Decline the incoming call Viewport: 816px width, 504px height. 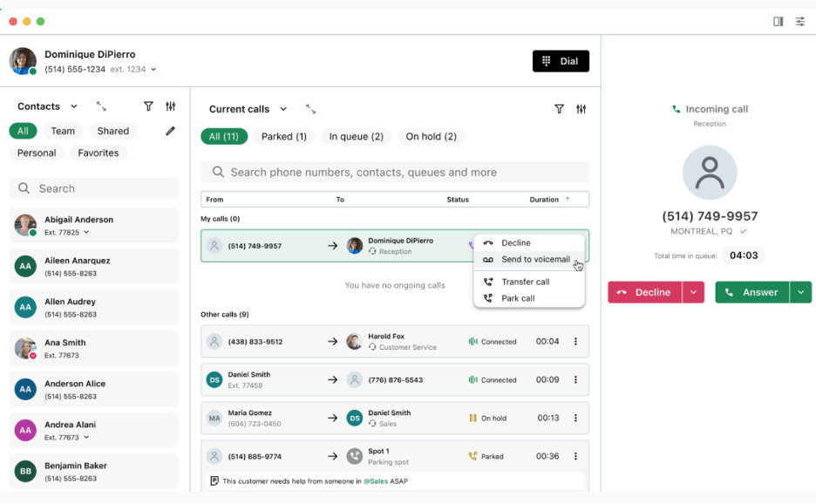[x=644, y=292]
